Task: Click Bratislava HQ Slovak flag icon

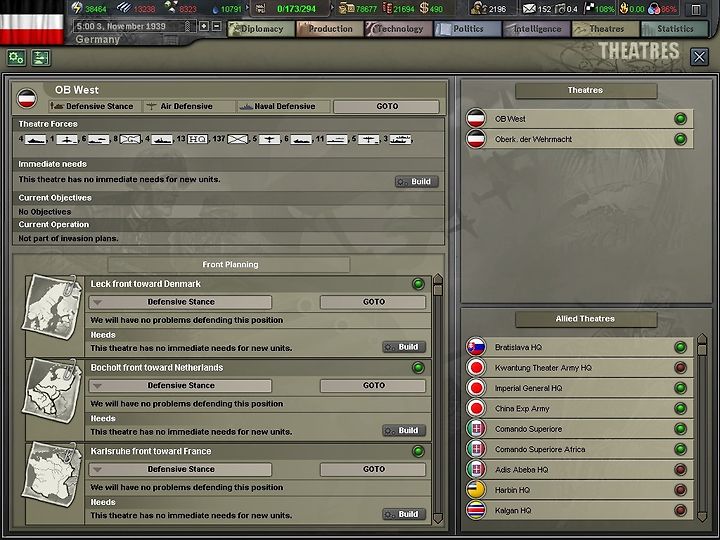Action: (476, 347)
